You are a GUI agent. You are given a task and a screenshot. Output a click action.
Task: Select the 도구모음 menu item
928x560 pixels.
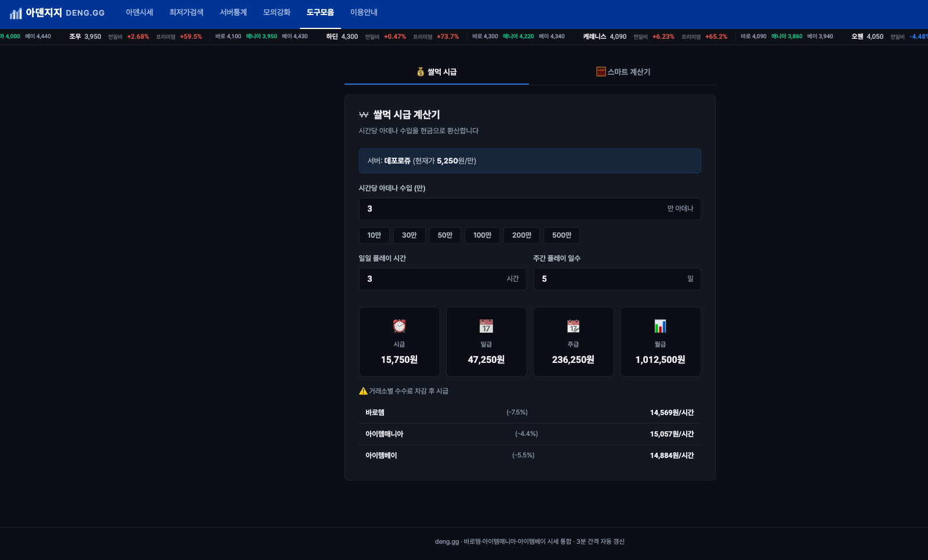pos(320,12)
